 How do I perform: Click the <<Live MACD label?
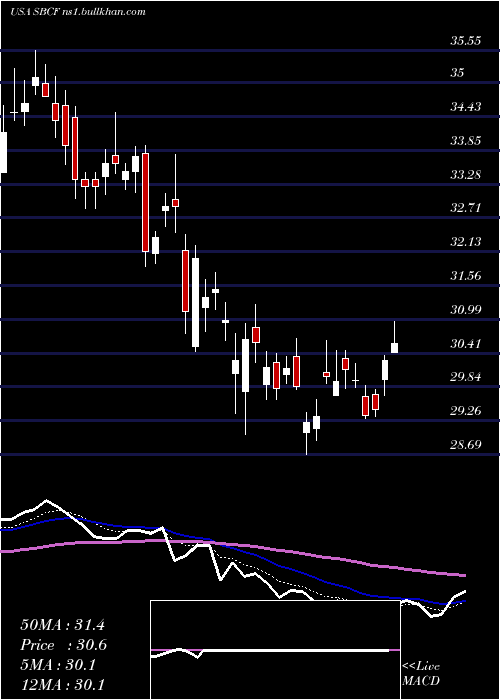[x=421, y=674]
